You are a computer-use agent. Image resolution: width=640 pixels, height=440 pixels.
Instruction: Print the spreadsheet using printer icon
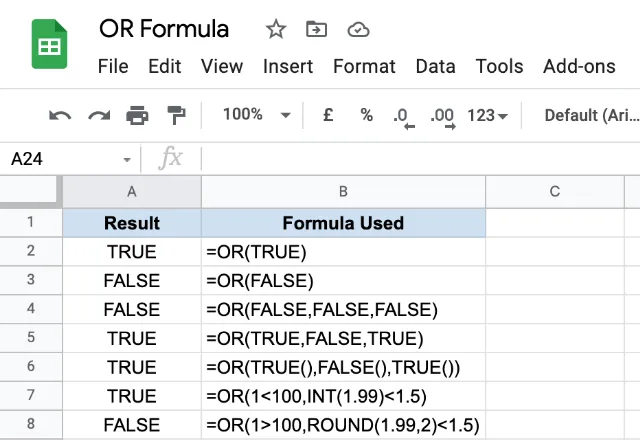(137, 115)
